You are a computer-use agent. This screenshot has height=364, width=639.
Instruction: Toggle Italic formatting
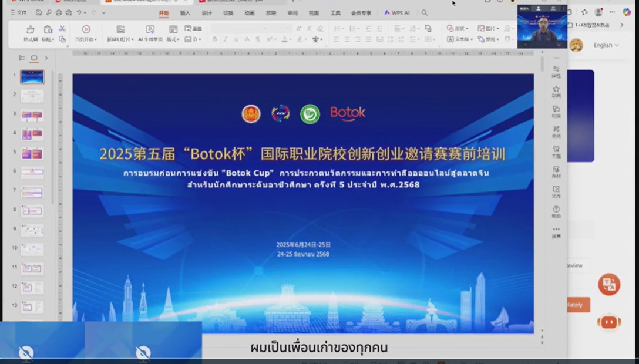226,39
